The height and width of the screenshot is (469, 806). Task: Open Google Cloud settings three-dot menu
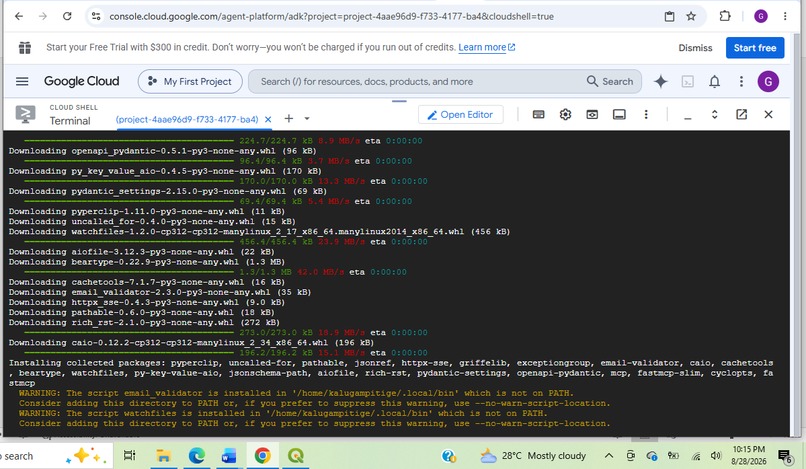741,81
